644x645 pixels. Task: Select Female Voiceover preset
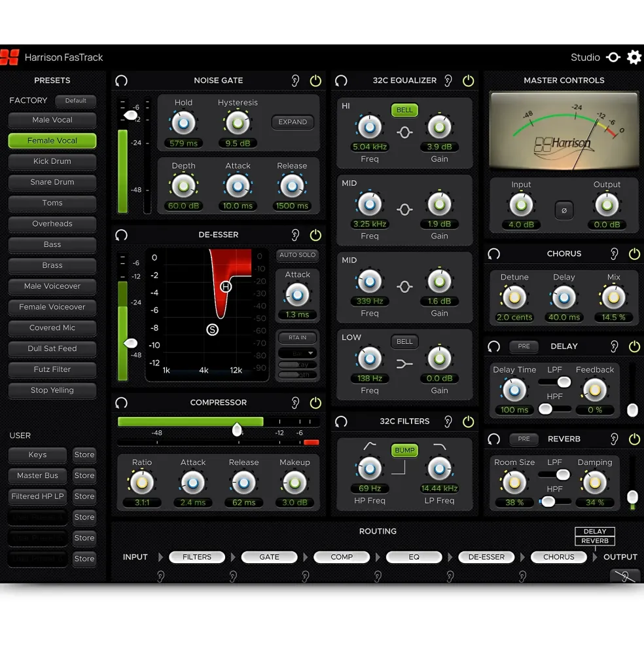pyautogui.click(x=52, y=307)
